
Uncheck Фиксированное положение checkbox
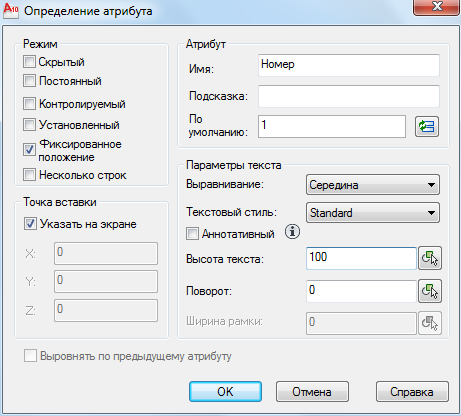[x=29, y=150]
